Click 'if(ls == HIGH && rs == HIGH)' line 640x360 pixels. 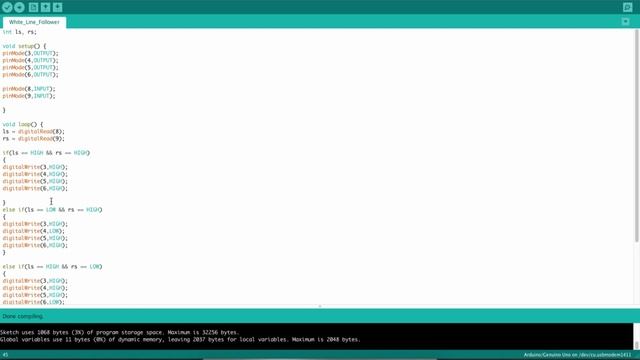tap(46, 153)
